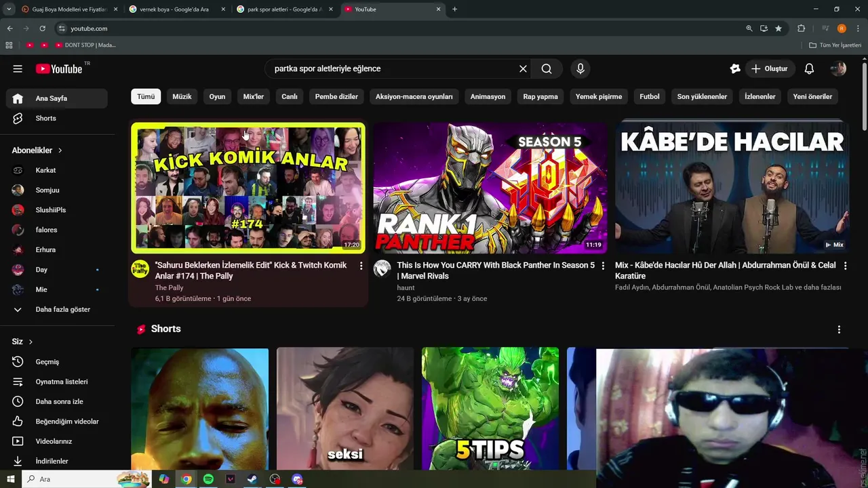Select the Tümü filter chip

pyautogui.click(x=146, y=96)
